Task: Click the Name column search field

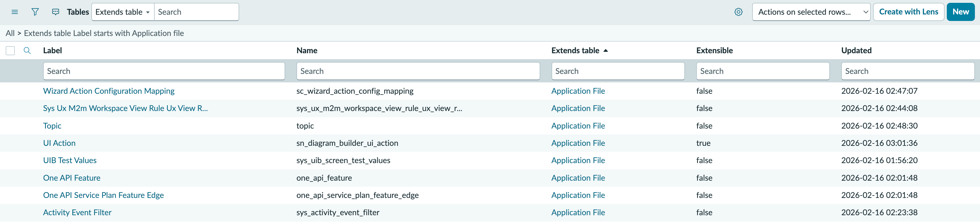Action: [418, 71]
